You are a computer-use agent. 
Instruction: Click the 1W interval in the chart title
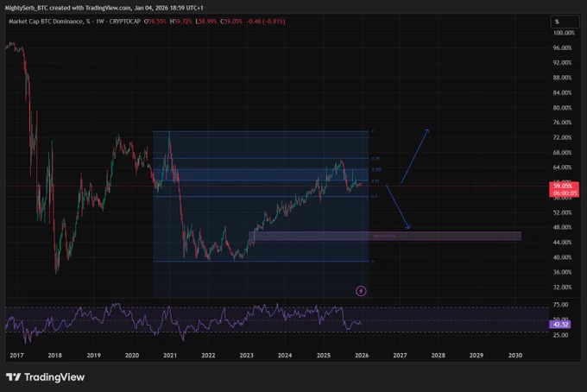(99, 22)
